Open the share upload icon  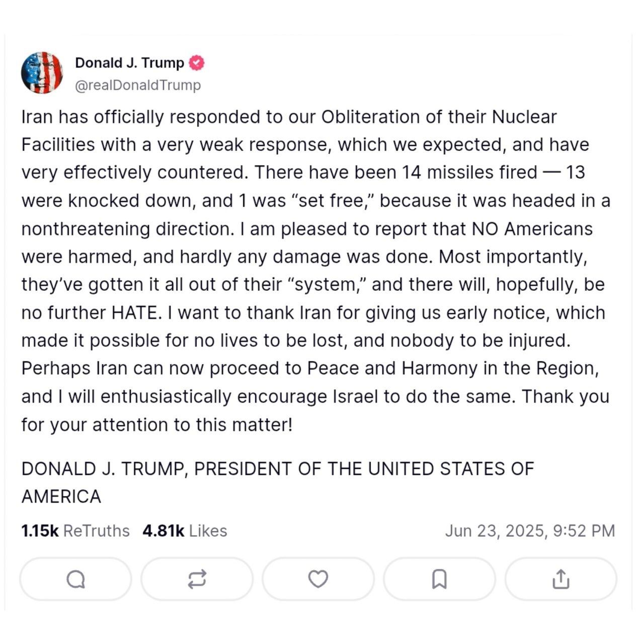click(x=560, y=579)
